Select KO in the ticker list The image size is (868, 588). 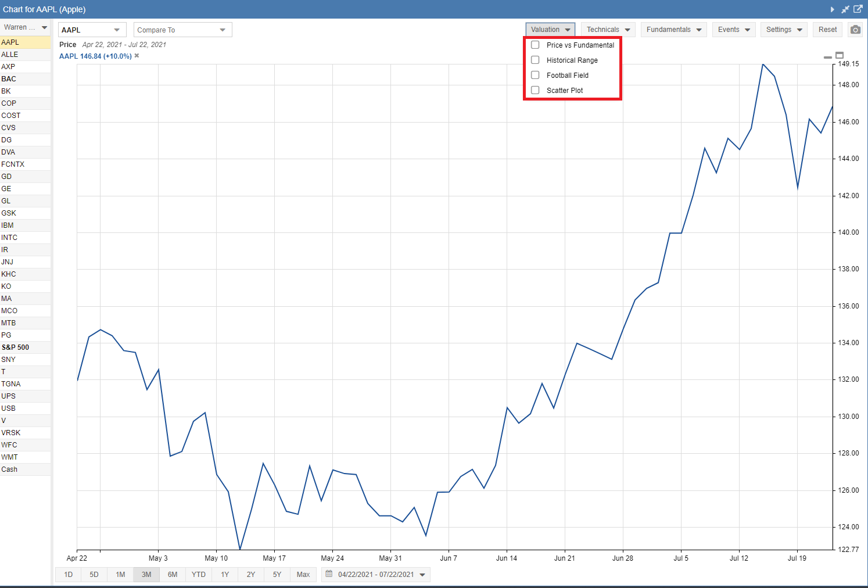click(x=26, y=286)
